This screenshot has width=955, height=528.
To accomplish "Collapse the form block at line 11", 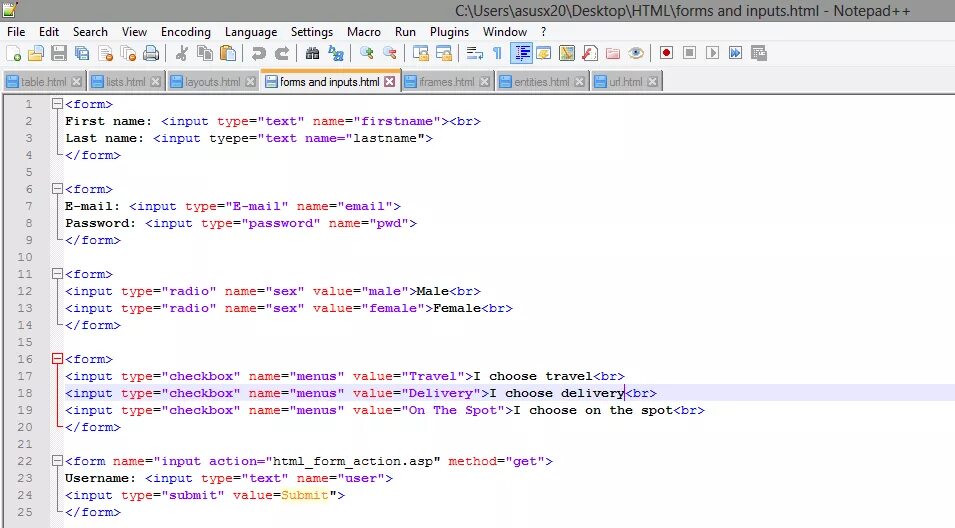I will (57, 274).
